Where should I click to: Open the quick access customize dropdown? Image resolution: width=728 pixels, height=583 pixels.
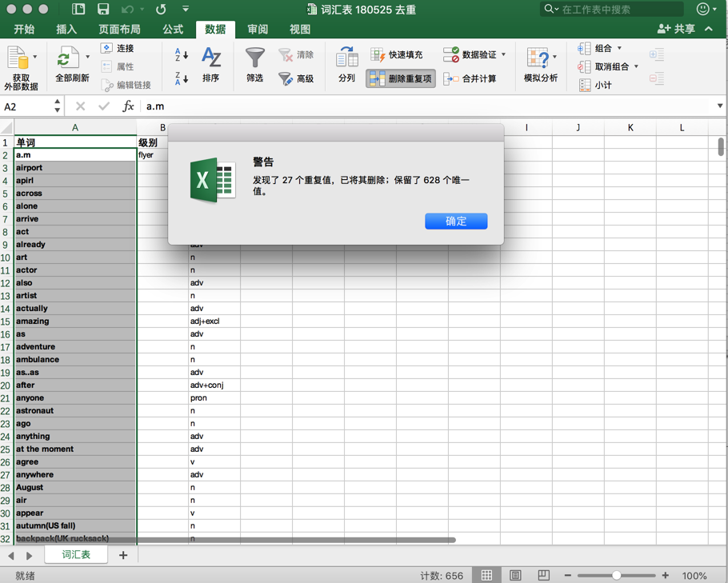186,9
